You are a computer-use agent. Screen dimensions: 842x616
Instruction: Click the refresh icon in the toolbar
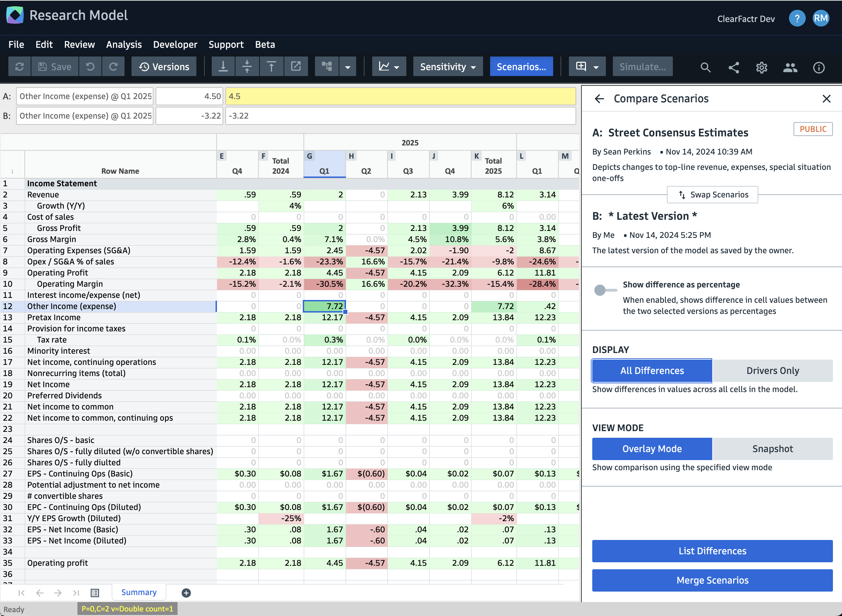click(x=20, y=67)
